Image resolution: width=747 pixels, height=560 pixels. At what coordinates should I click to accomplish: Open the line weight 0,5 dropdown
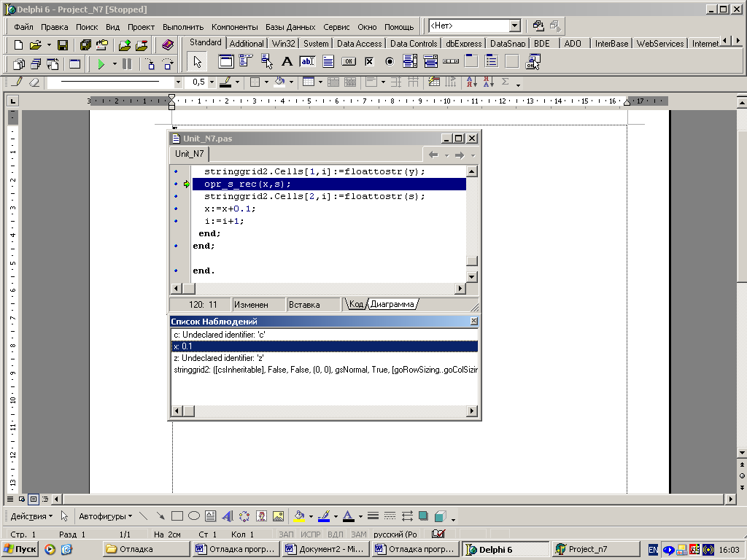click(x=212, y=82)
